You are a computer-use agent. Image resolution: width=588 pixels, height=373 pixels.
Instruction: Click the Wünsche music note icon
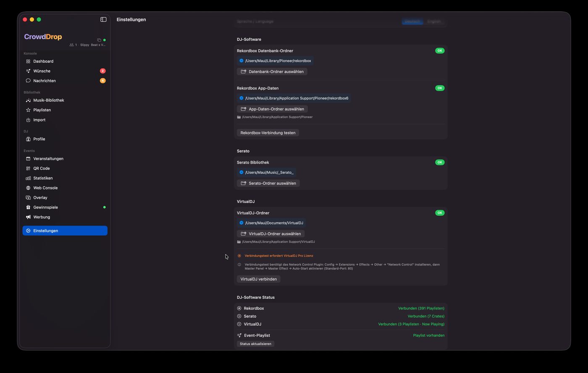(x=28, y=71)
